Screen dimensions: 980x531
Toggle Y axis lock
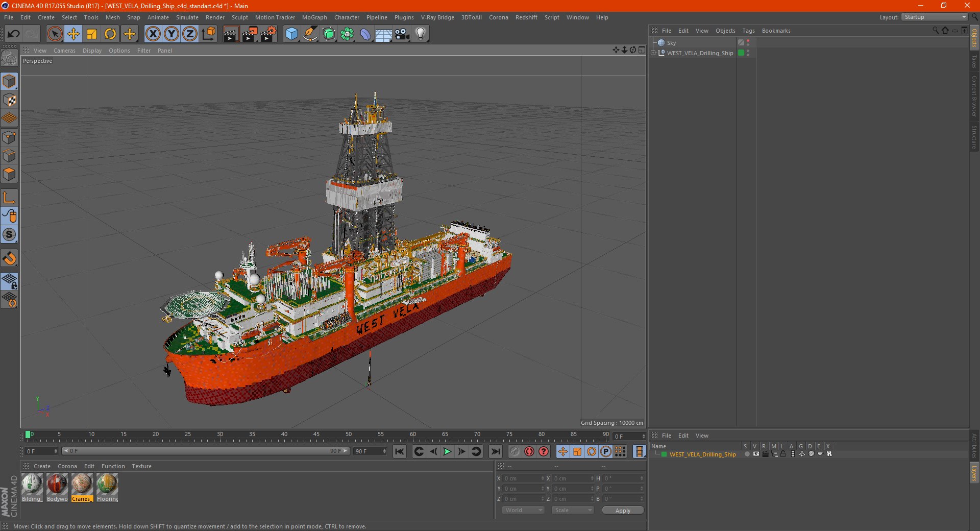pos(171,34)
